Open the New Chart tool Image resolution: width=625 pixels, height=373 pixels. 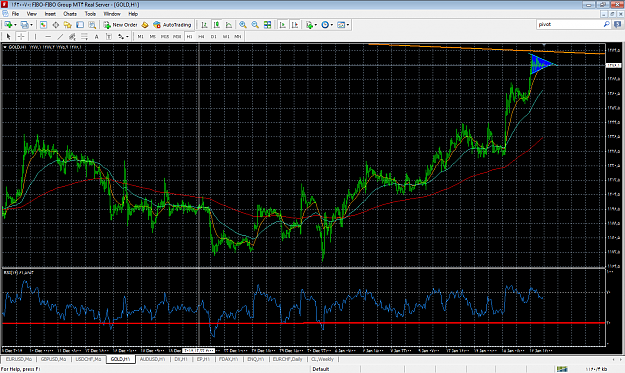[8, 25]
